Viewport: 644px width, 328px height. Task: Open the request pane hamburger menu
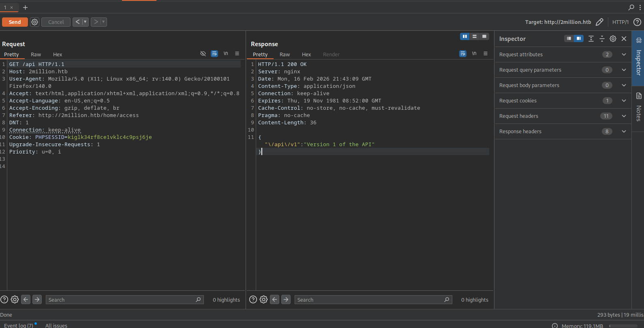237,53
